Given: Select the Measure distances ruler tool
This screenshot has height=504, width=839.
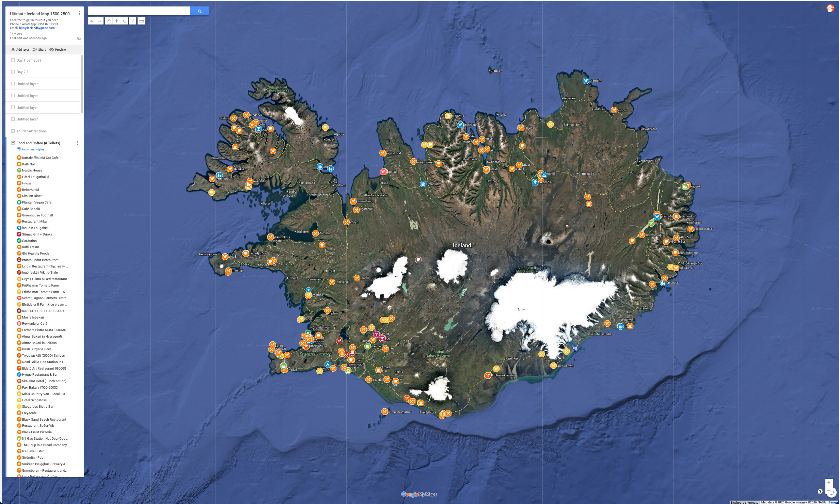Looking at the screenshot, I should pyautogui.click(x=141, y=21).
